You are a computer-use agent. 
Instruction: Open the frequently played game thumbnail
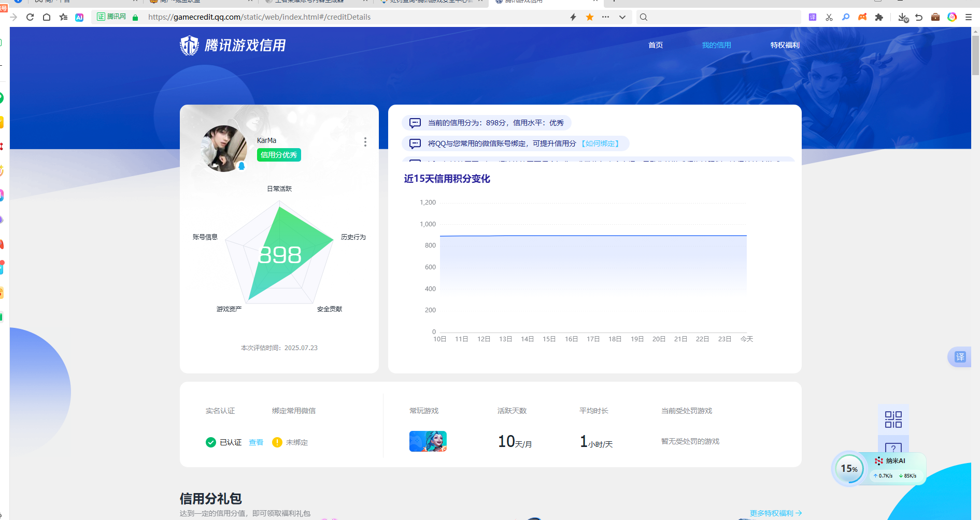[428, 441]
